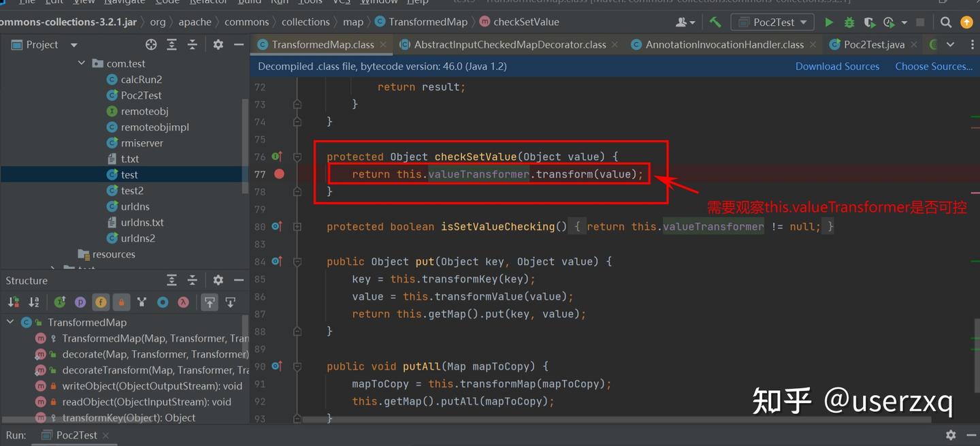Click the Choose Sources link

(934, 65)
